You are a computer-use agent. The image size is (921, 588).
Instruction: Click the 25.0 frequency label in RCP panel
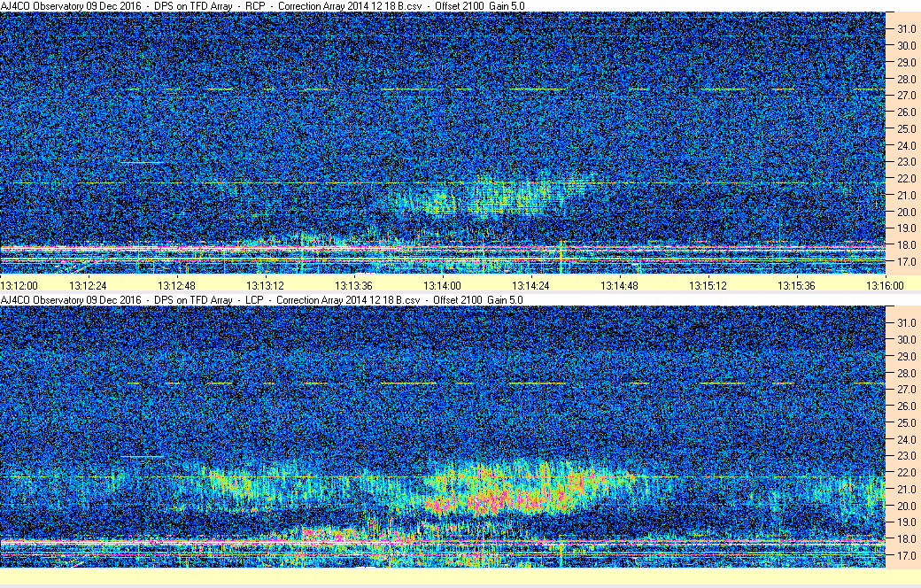906,128
